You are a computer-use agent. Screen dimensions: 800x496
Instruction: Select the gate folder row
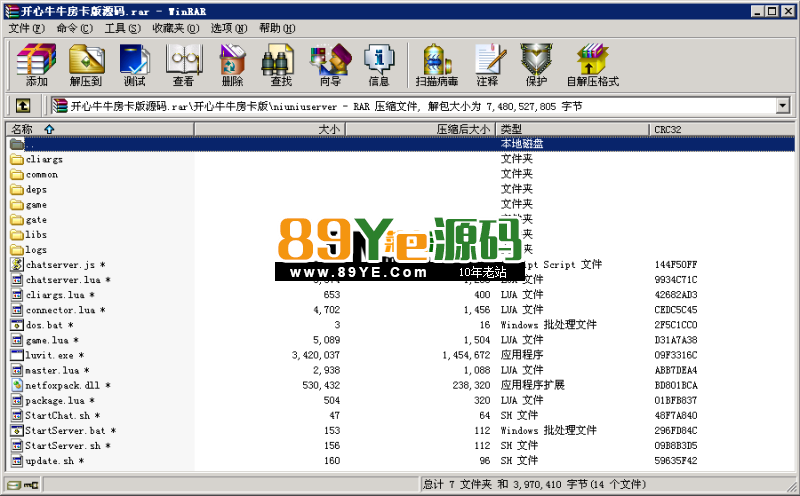coord(401,219)
